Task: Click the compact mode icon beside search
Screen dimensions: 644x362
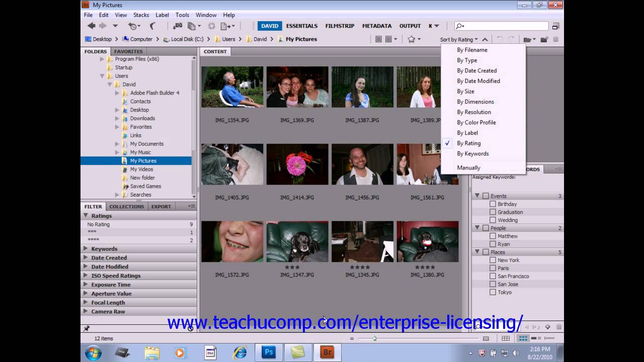Action: point(555,26)
